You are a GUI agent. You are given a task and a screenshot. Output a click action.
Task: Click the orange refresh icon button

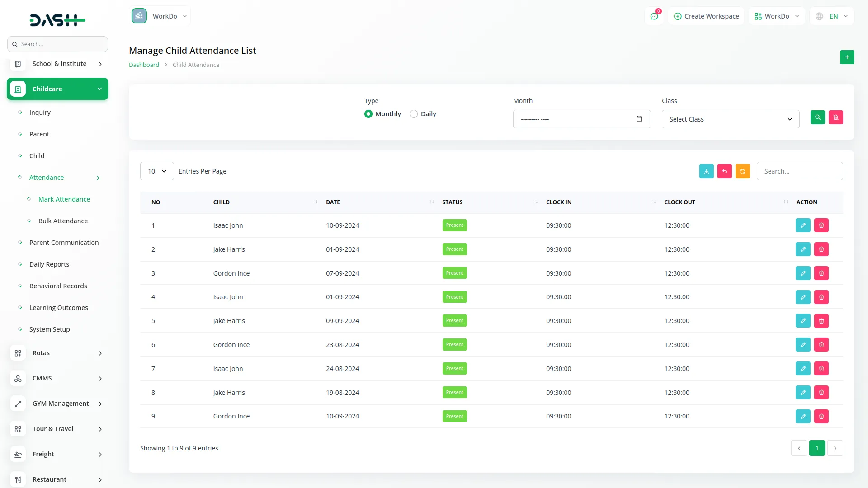[742, 171]
